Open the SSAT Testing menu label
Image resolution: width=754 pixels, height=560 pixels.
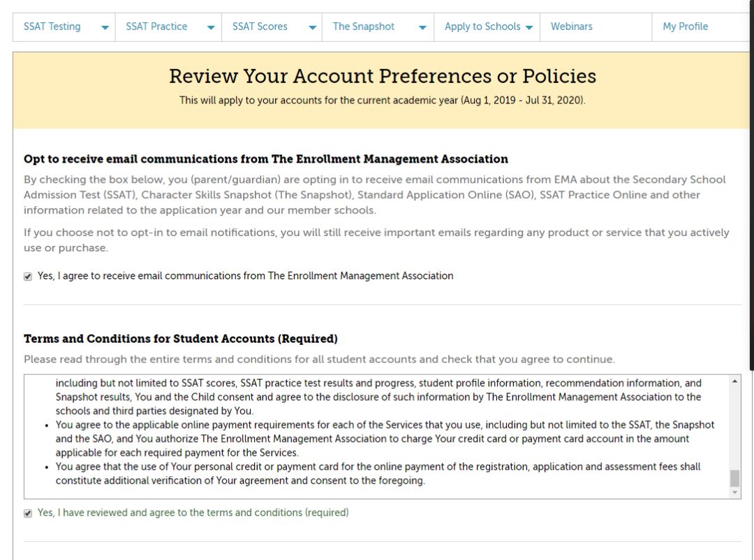(x=52, y=27)
